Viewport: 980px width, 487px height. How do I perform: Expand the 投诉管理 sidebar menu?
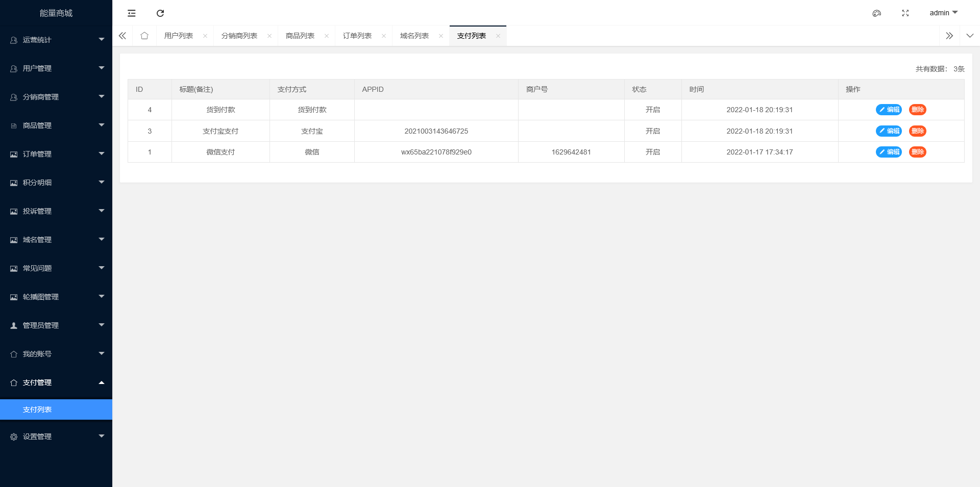tap(56, 211)
